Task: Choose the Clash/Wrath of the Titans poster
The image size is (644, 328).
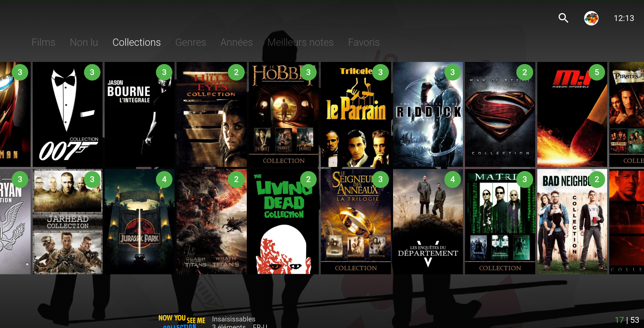Action: [x=212, y=222]
